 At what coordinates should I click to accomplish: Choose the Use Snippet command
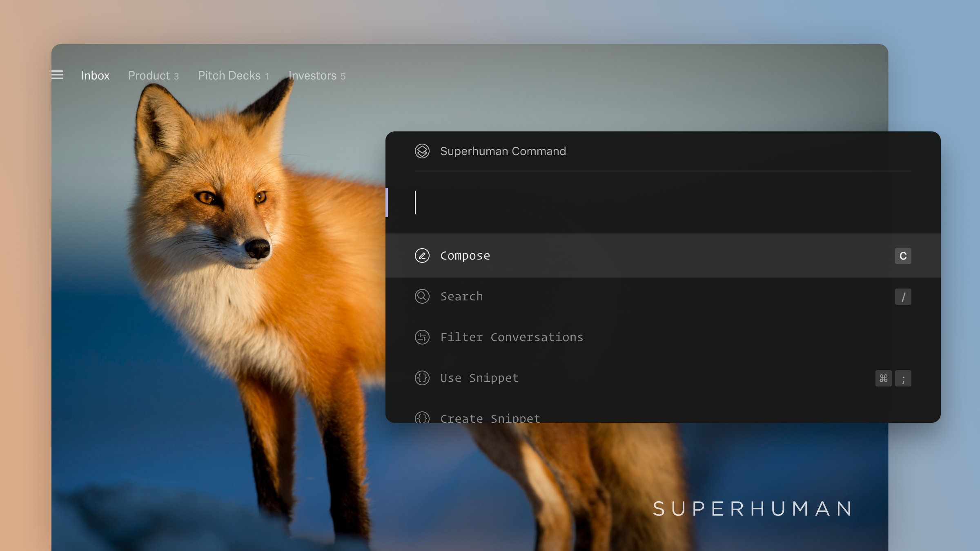[x=479, y=378]
